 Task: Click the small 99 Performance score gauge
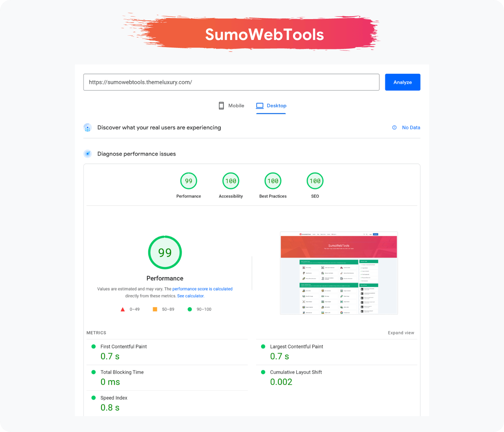[x=189, y=181]
